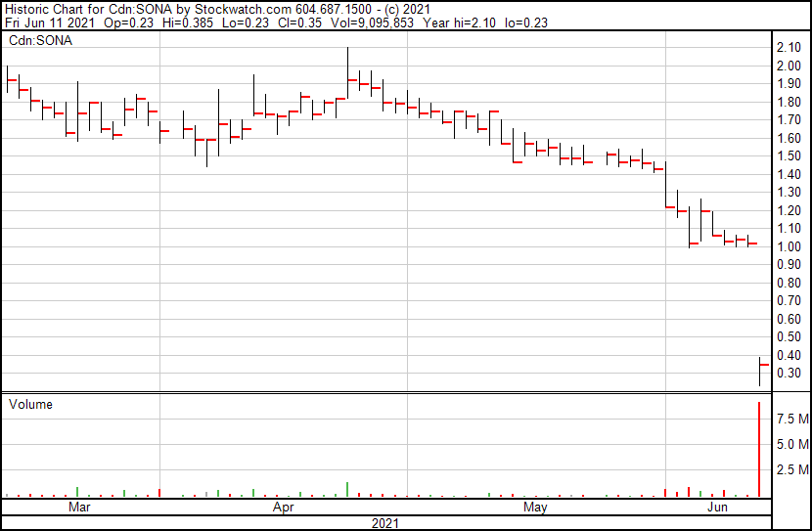Click the 1.80 price axis label
The height and width of the screenshot is (531, 812).
[x=789, y=102]
